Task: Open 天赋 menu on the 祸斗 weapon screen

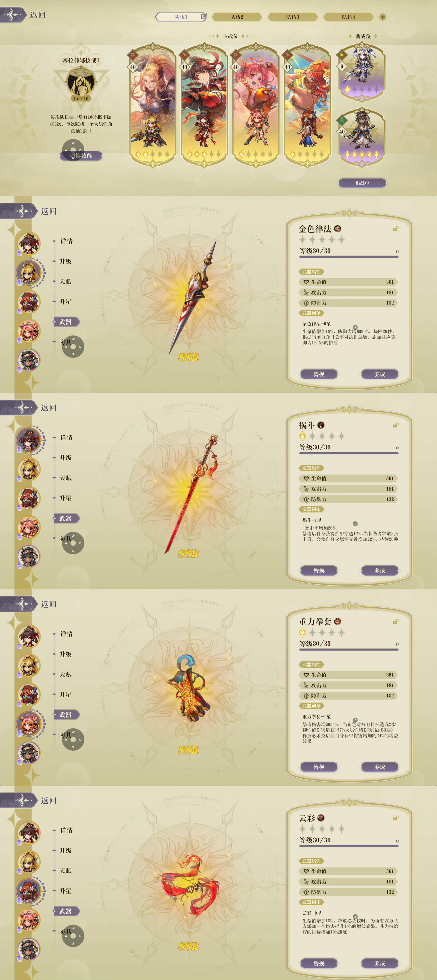Action: 65,478
